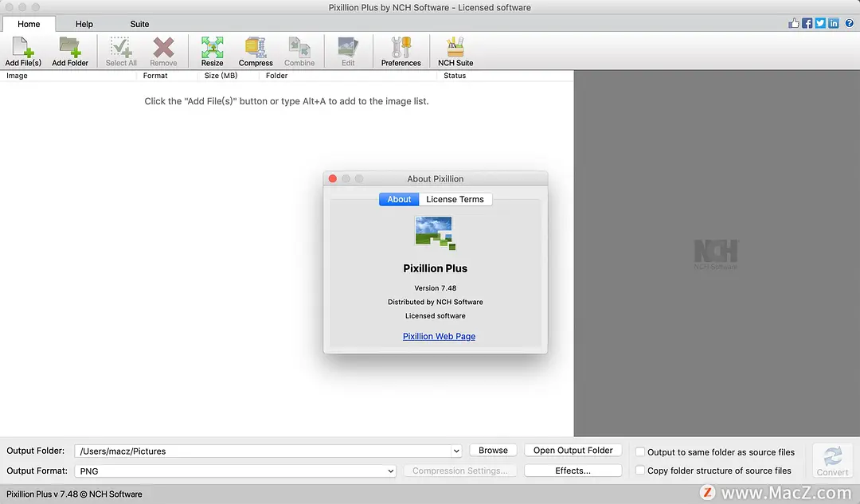
Task: Enable output to same folder as source files
Action: (x=640, y=452)
